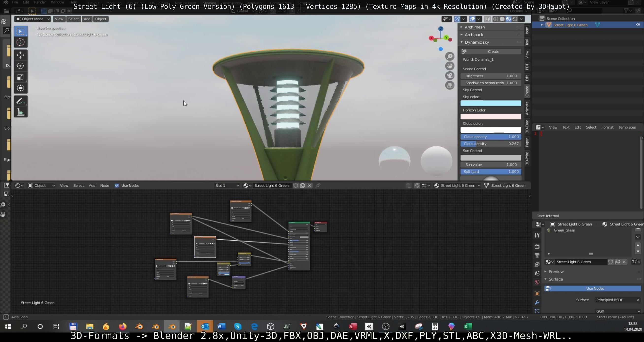Click the Sun value field

tap(491, 164)
